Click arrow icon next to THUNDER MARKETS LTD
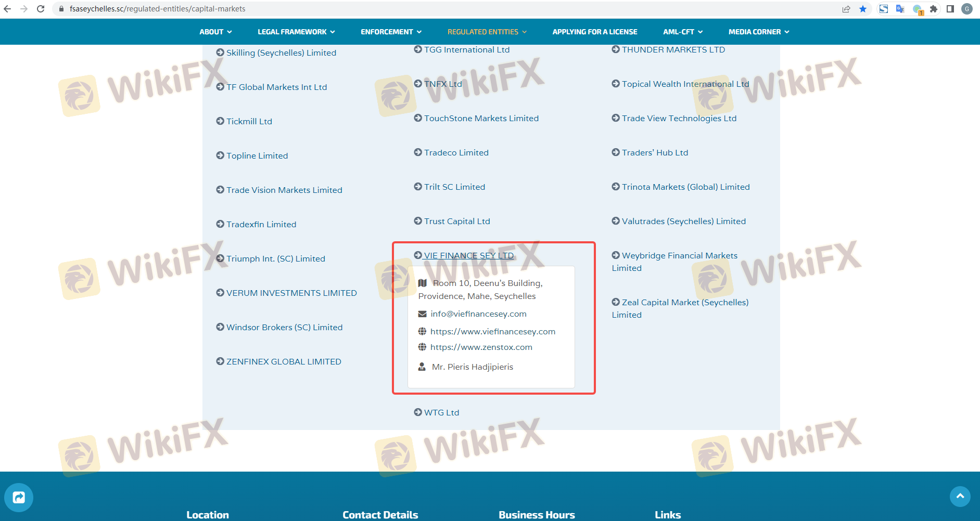 (x=616, y=49)
